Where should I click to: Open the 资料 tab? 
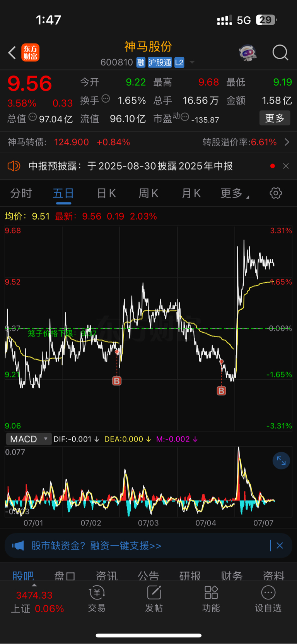(273, 575)
